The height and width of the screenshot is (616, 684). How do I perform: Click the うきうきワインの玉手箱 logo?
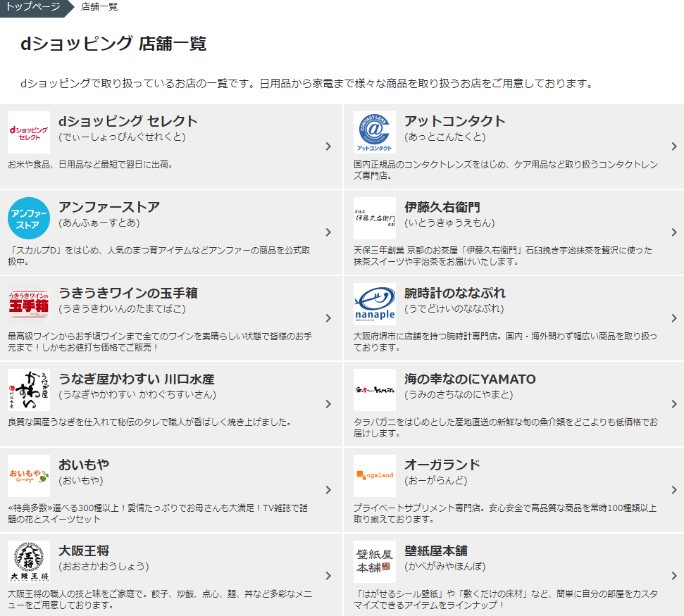29,304
